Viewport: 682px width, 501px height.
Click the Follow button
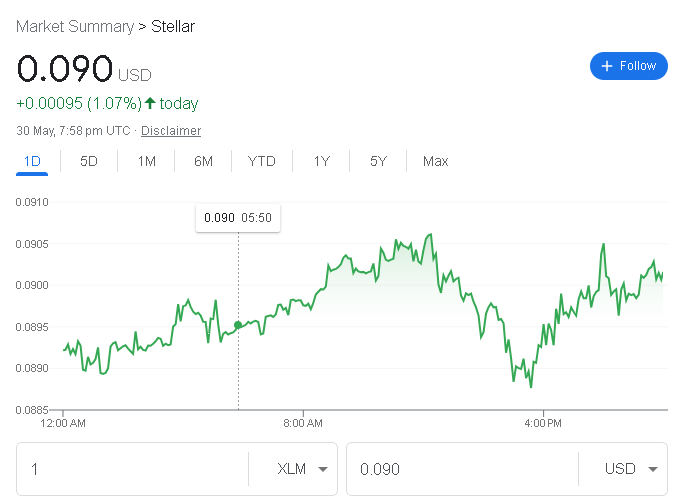628,66
